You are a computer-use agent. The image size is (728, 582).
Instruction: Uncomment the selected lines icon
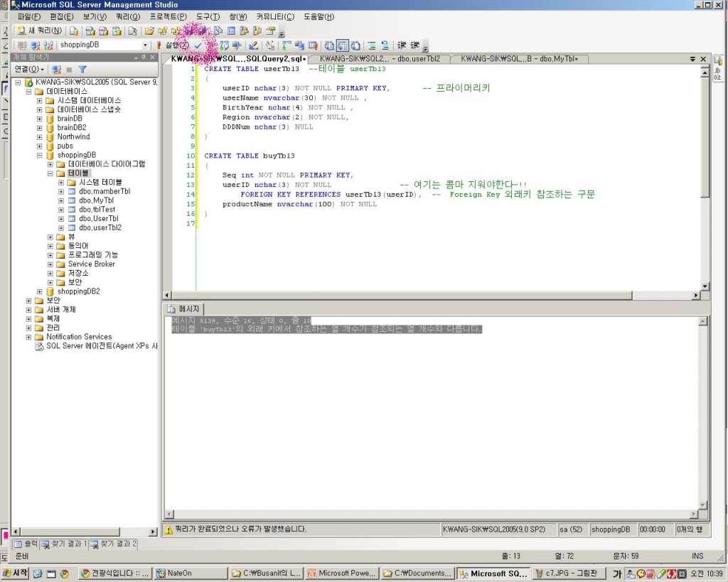coord(385,45)
